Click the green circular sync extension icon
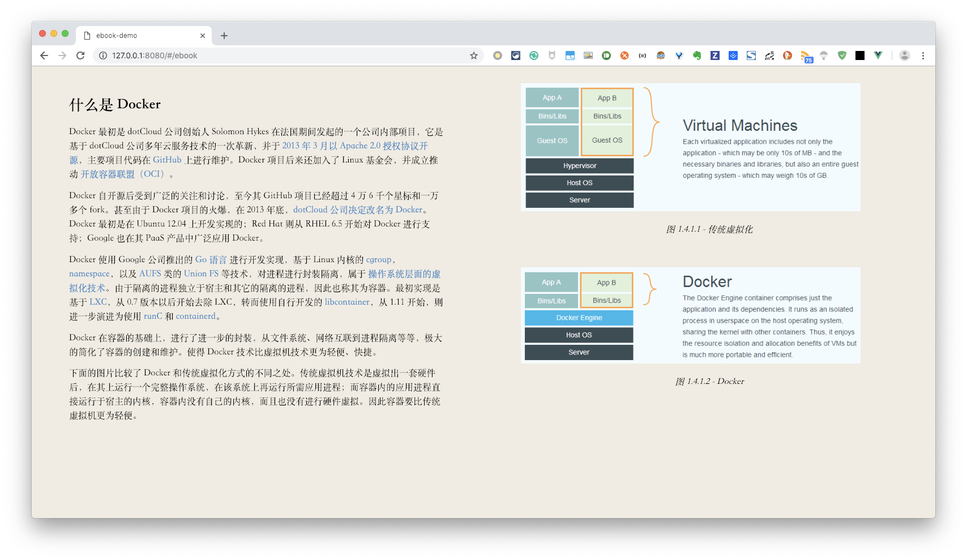The image size is (967, 560). pos(534,55)
